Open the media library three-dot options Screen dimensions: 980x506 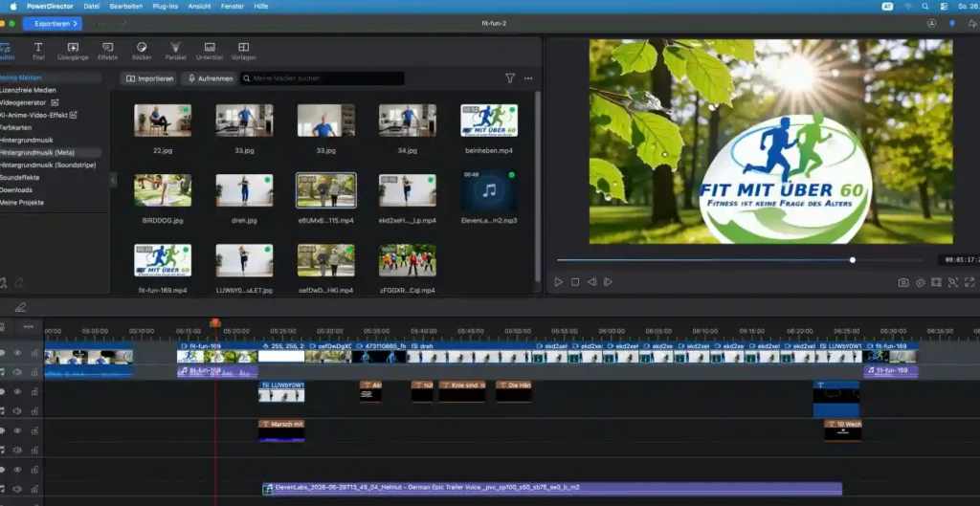click(528, 78)
